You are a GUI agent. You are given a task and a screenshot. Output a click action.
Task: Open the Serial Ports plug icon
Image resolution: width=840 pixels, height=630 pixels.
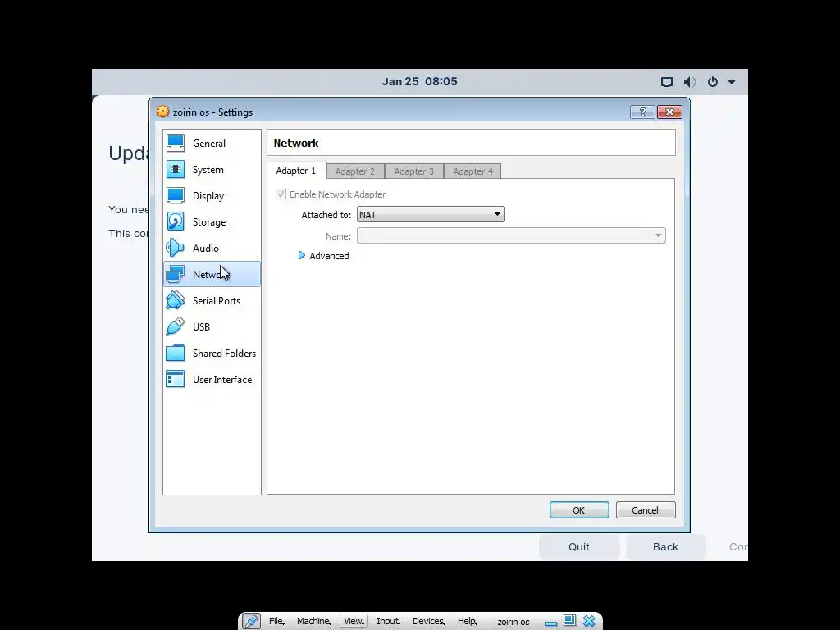(176, 300)
